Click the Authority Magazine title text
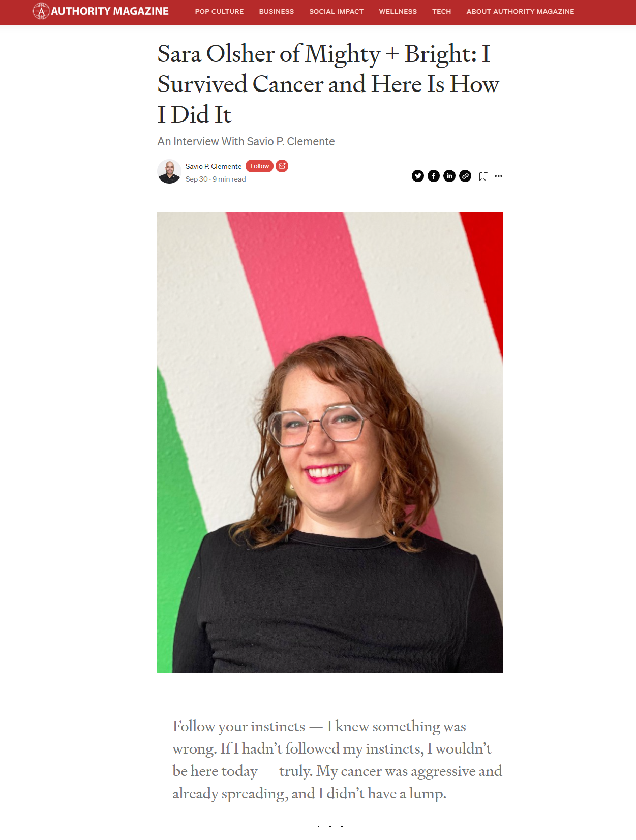 tap(110, 11)
